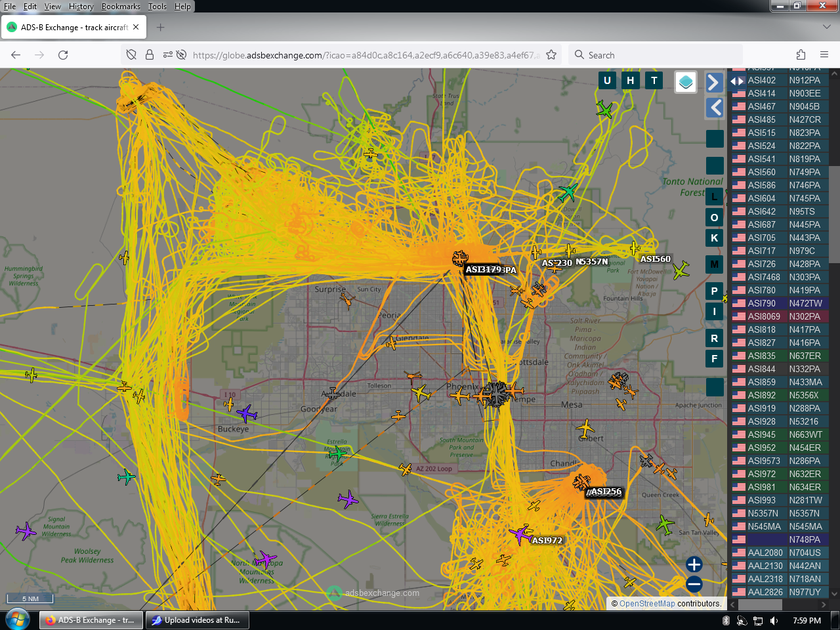The image size is (840, 630).
Task: Select the blue aircraft above Buckeye
Action: (x=246, y=414)
